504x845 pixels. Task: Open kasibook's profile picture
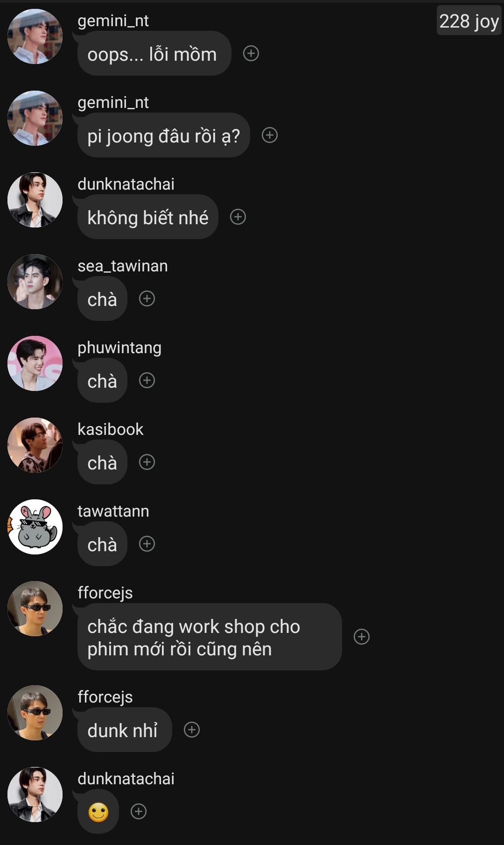tap(35, 445)
